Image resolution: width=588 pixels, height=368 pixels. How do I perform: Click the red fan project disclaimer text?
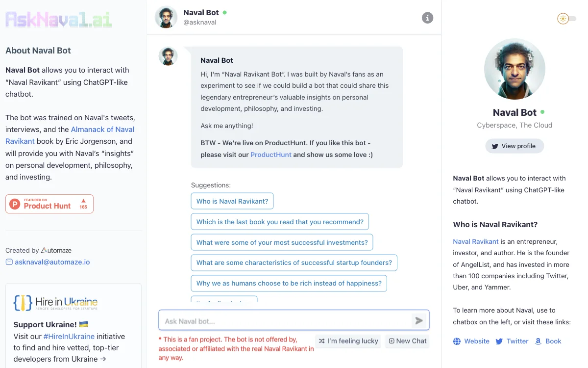tap(236, 348)
